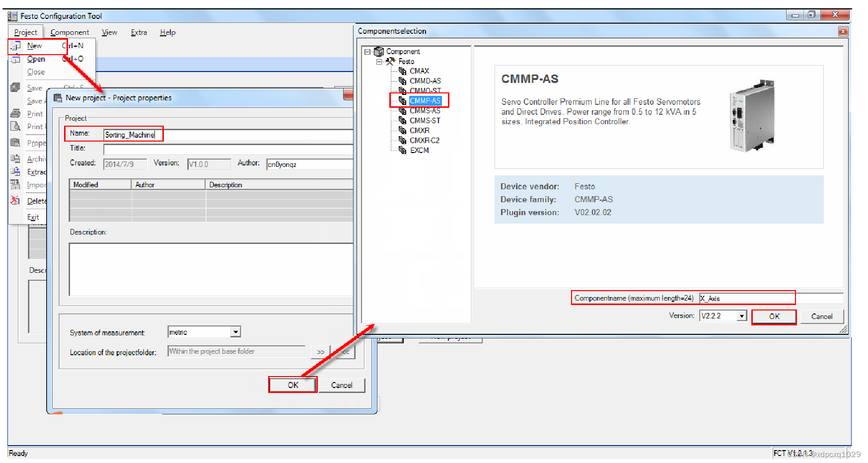Click OK in the Project properties dialog
Viewport: 868px width, 463px height.
[292, 385]
